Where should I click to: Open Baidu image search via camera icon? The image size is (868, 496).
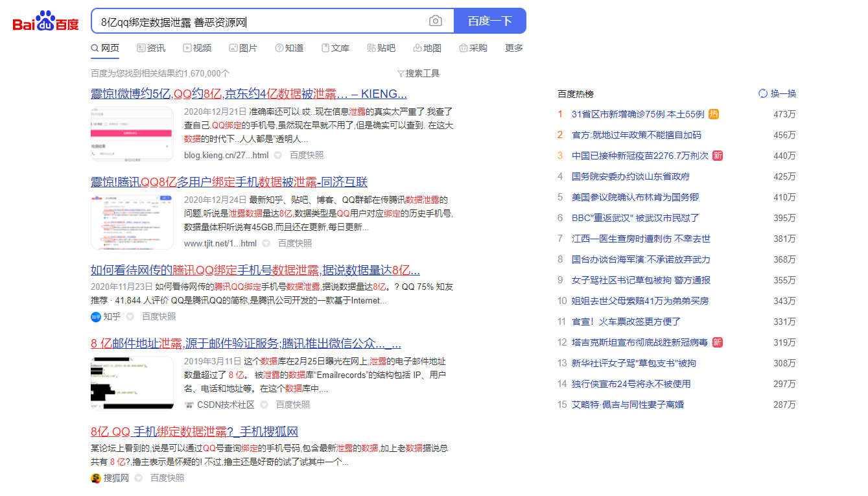[435, 20]
